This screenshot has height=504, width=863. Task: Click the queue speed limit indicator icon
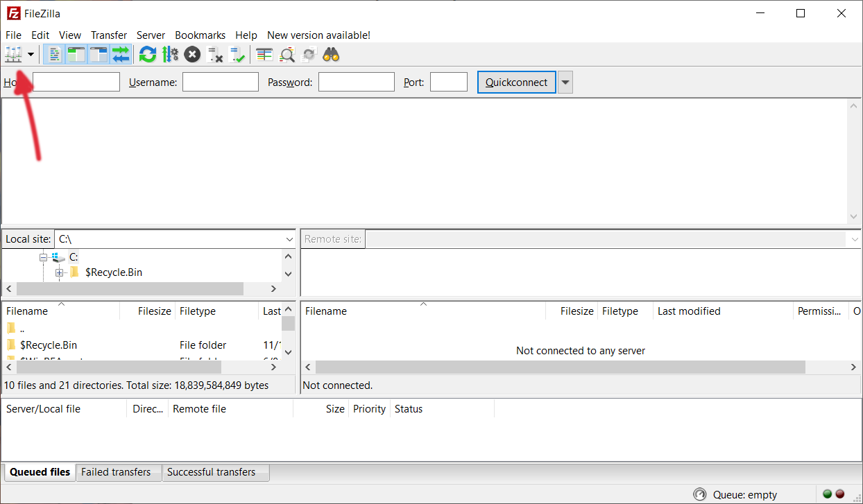tap(699, 495)
